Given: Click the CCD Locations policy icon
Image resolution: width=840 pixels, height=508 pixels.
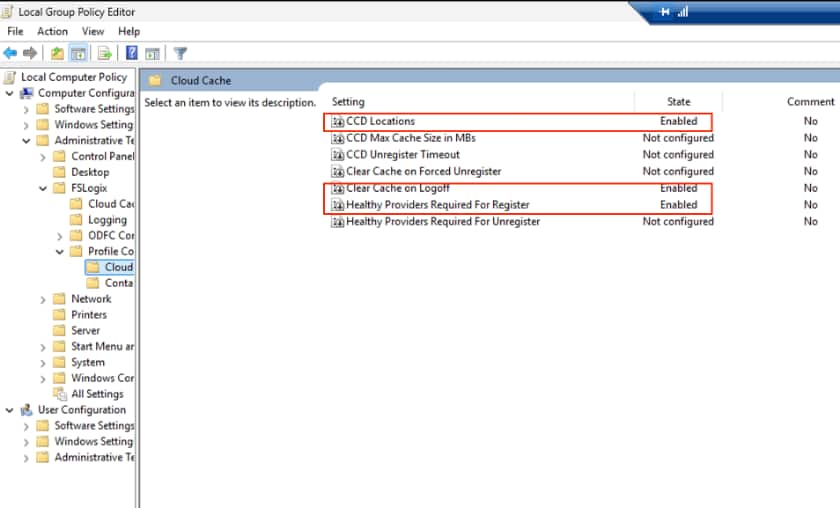Looking at the screenshot, I should tap(338, 122).
